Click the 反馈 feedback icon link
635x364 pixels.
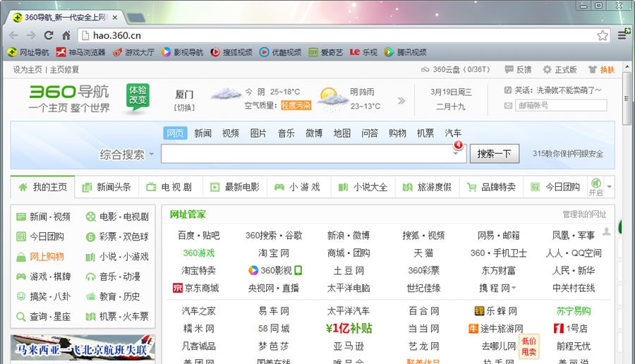[518, 70]
